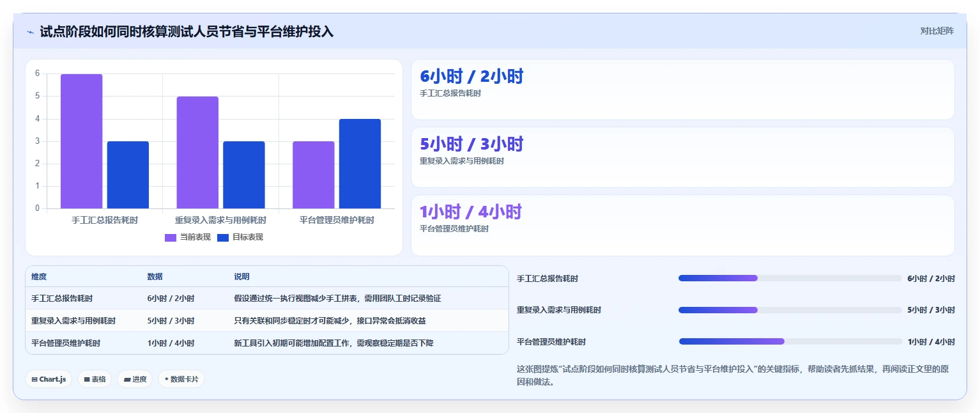Click the 数据 table column header

pyautogui.click(x=155, y=277)
